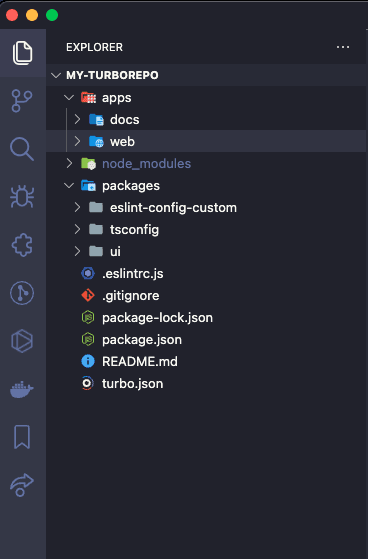Viewport: 368px width, 559px height.
Task: Click the Node icon of package.json
Action: (x=88, y=339)
